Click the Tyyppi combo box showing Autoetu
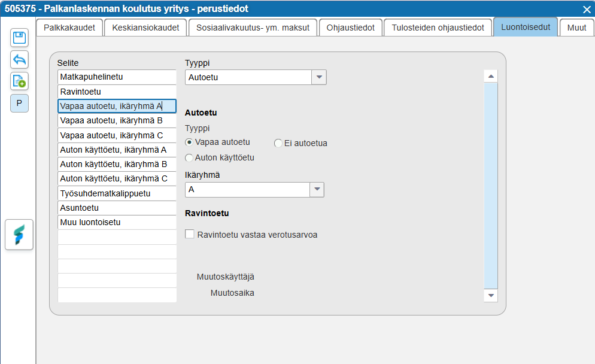This screenshot has height=364, width=595. tap(256, 77)
